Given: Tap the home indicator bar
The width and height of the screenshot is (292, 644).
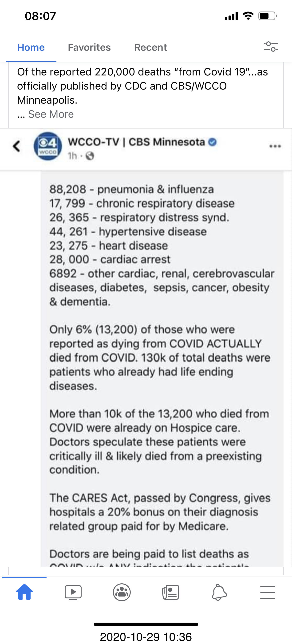Looking at the screenshot, I should click(x=146, y=624).
